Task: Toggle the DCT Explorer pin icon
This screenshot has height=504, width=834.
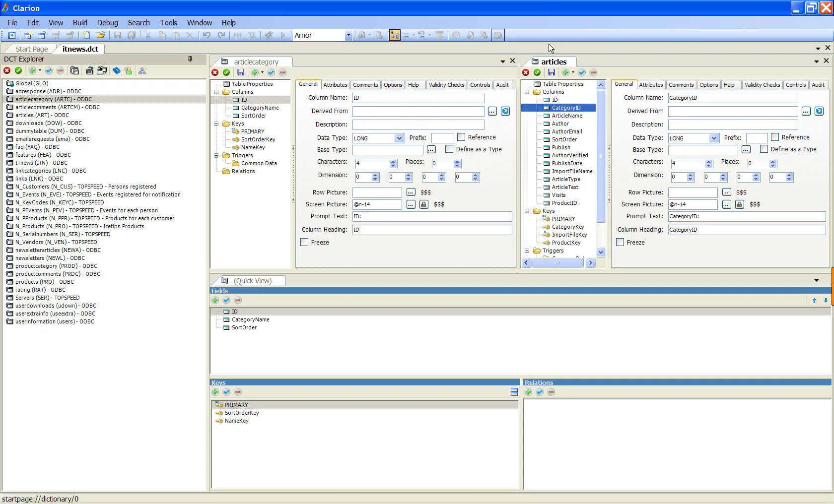Action: (x=190, y=59)
